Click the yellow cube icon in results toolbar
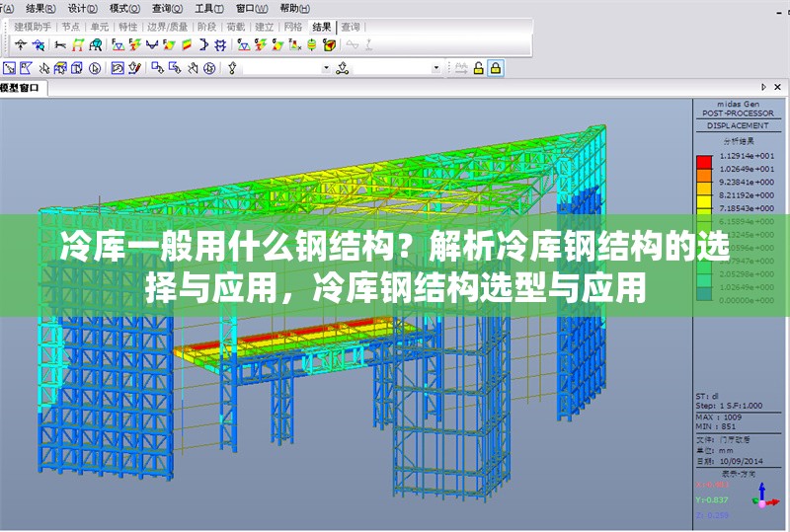 (x=328, y=45)
